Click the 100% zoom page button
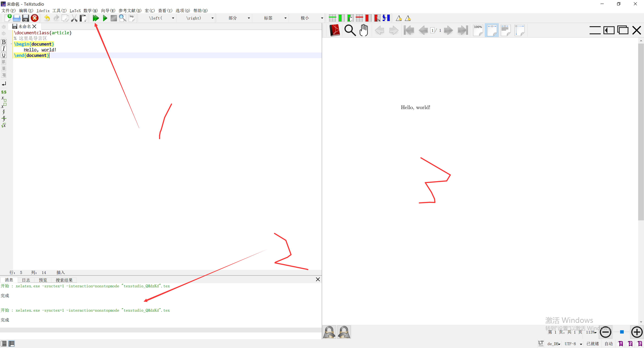644x348 pixels. pos(478,30)
